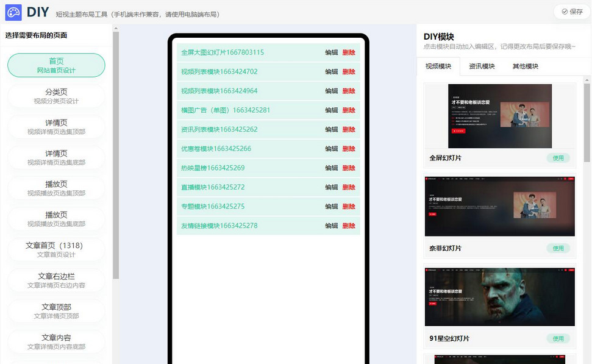
Task: Edit 热映星榜1663425269 module
Action: tap(332, 168)
